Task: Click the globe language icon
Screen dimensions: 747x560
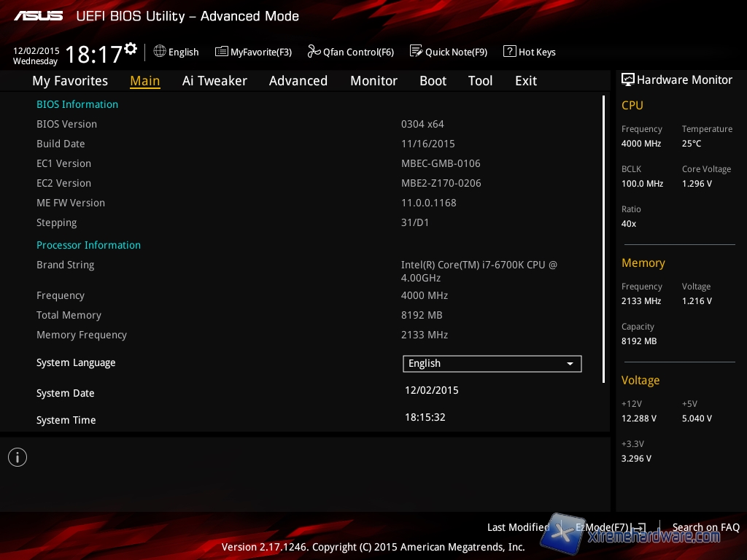Action: [160, 52]
